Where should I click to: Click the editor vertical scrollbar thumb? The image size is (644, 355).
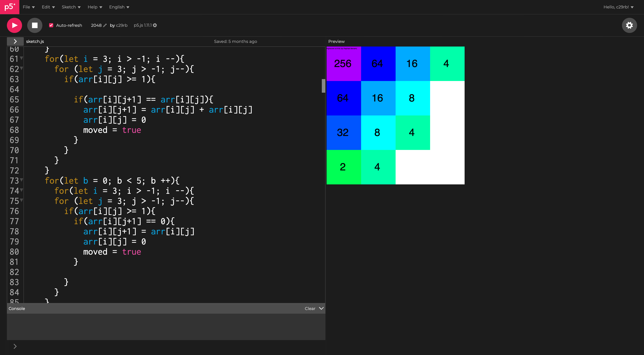click(x=323, y=86)
